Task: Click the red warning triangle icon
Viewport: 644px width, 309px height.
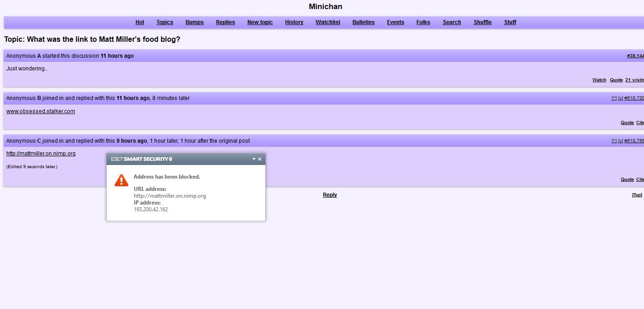Action: tap(121, 180)
